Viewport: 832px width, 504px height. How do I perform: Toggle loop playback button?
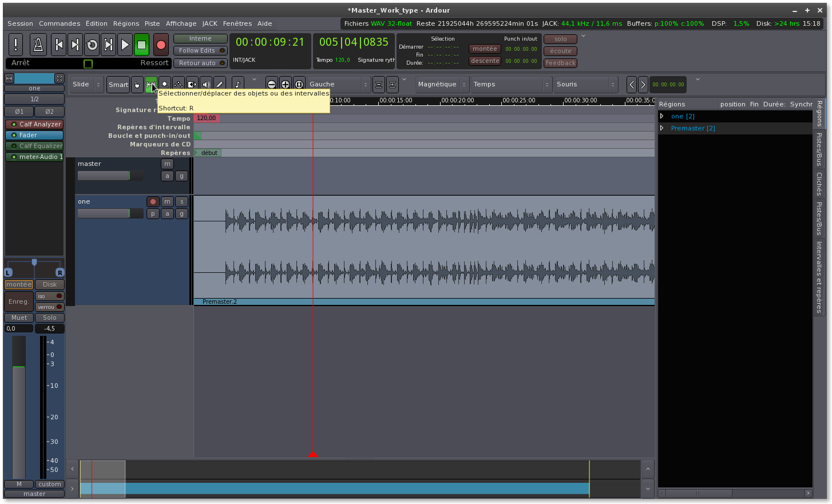pyautogui.click(x=92, y=45)
